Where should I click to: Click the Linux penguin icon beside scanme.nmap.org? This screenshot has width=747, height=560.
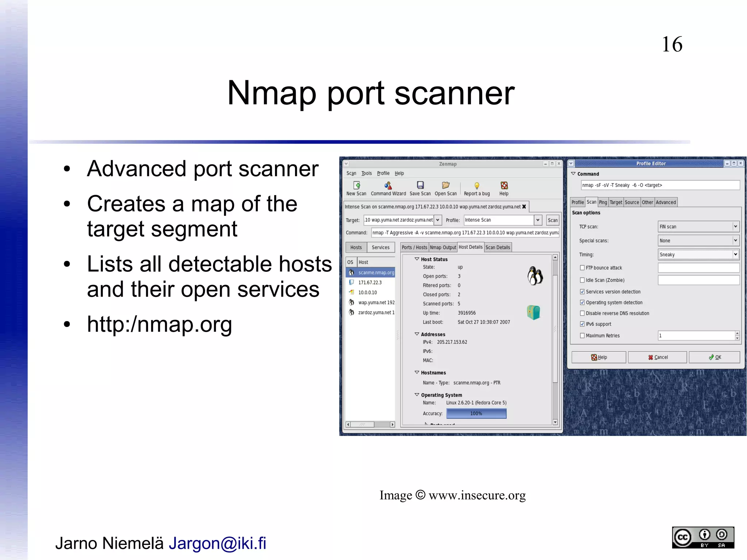pyautogui.click(x=351, y=273)
